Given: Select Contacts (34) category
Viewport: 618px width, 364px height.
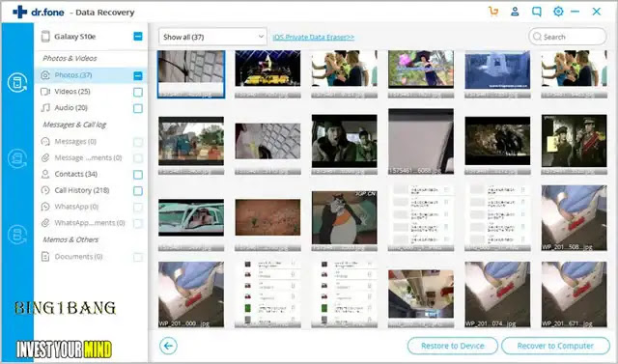Looking at the screenshot, I should [76, 174].
